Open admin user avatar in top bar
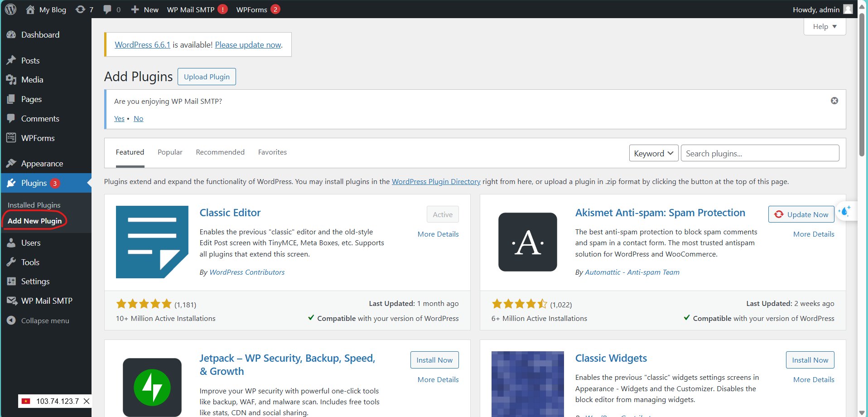The image size is (868, 417). [848, 9]
